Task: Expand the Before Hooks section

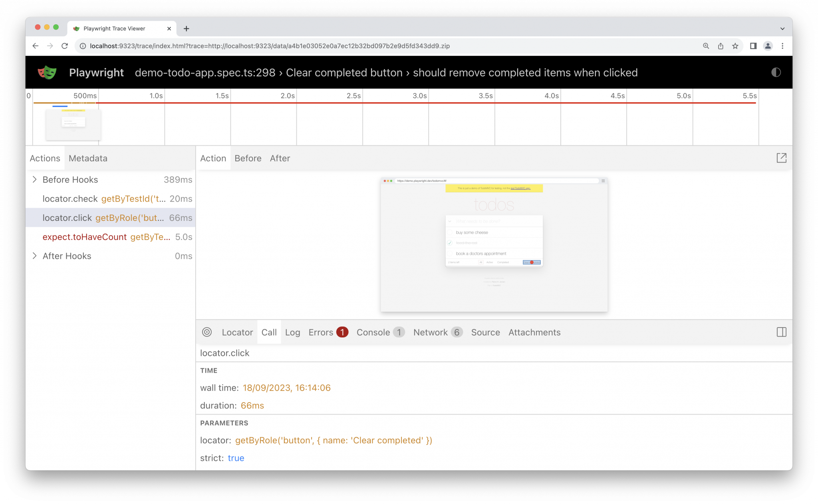Action: click(x=34, y=179)
